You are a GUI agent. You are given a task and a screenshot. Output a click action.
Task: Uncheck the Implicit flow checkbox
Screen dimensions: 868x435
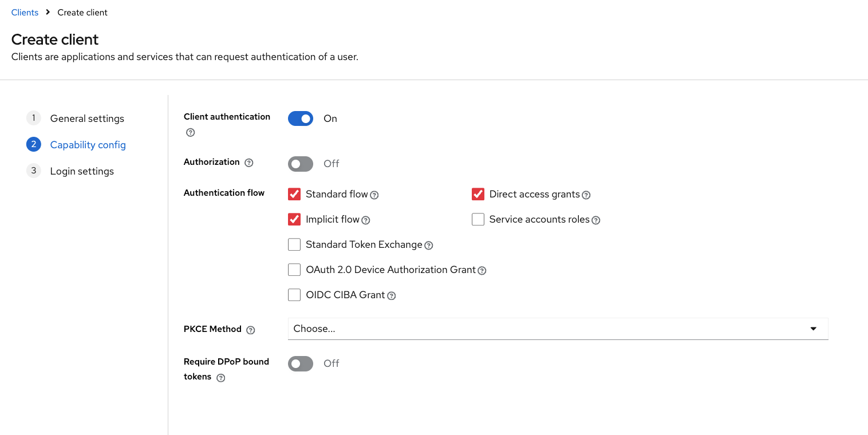click(x=294, y=219)
